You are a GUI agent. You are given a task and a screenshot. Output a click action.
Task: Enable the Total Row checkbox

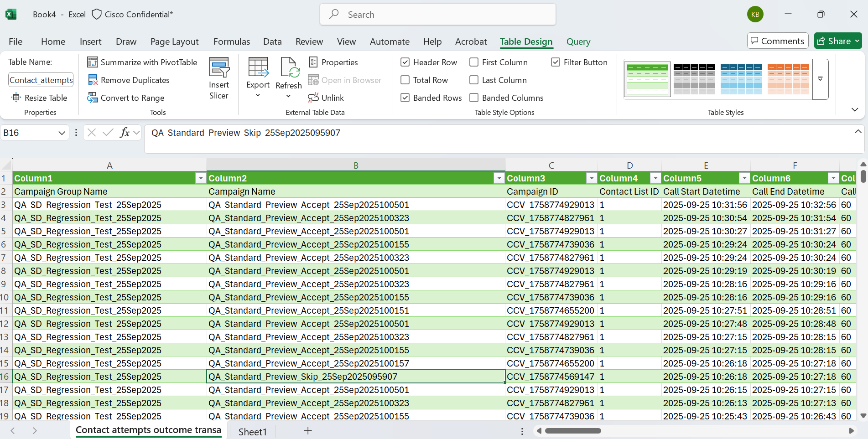pyautogui.click(x=405, y=80)
